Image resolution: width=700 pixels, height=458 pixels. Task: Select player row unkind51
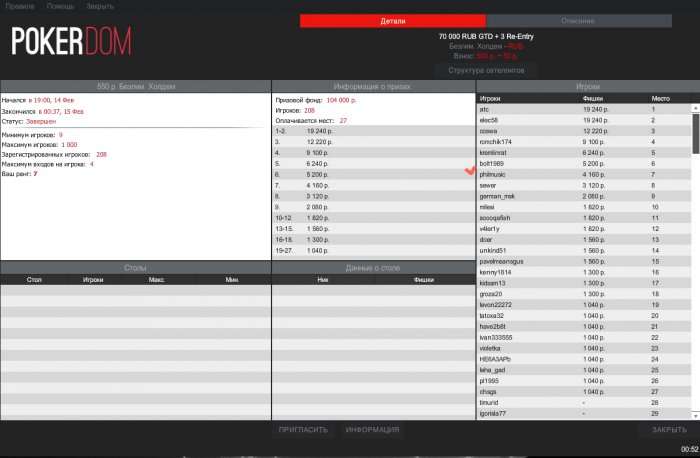coord(584,250)
